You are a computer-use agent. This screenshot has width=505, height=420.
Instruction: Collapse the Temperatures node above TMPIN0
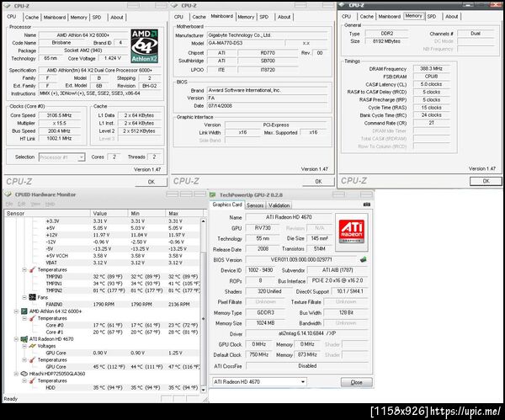point(24,269)
